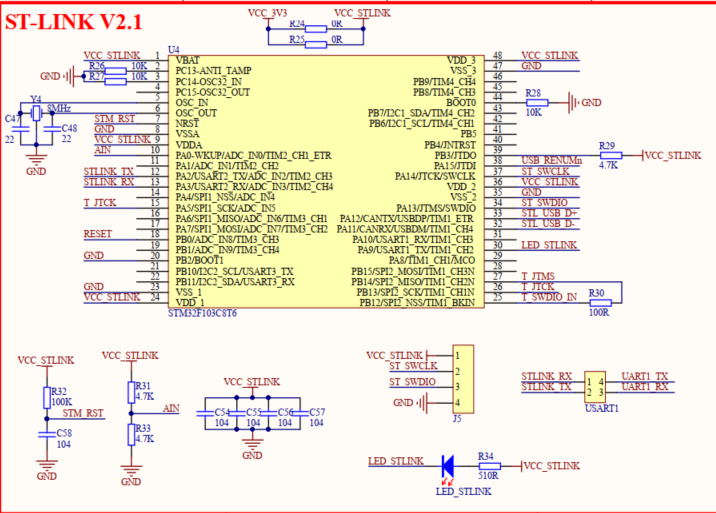716x513 pixels.
Task: Select capacitor C47 symbol
Action: (x=21, y=128)
